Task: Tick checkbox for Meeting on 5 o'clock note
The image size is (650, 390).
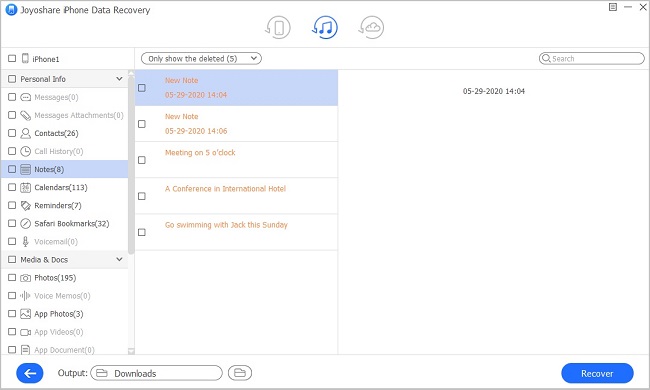Action: (x=142, y=160)
